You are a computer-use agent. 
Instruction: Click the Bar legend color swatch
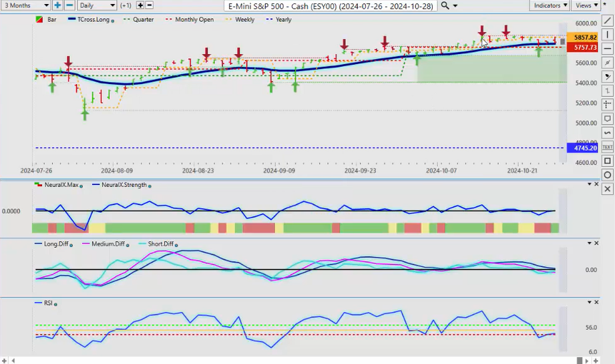point(39,19)
